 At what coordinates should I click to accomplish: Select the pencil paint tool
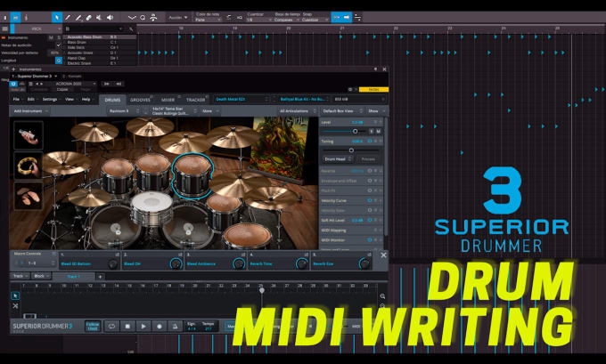68,18
